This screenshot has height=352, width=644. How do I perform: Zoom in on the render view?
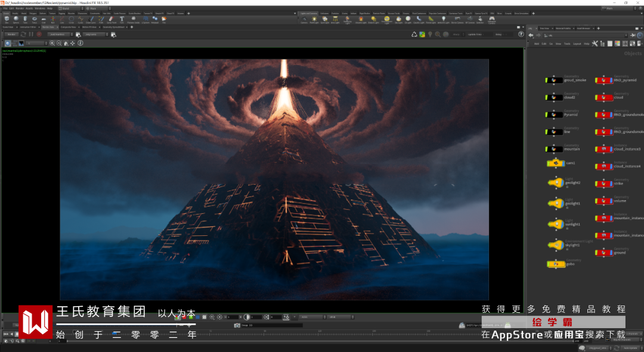(x=52, y=43)
